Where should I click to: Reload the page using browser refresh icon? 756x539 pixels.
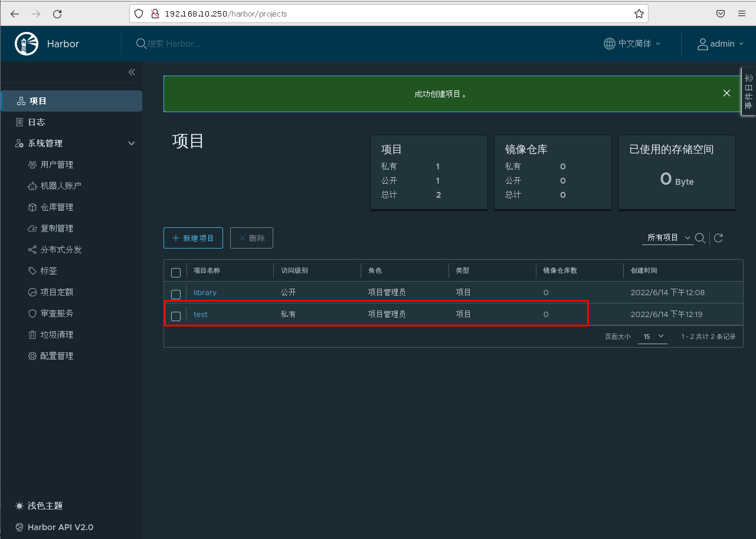point(57,14)
